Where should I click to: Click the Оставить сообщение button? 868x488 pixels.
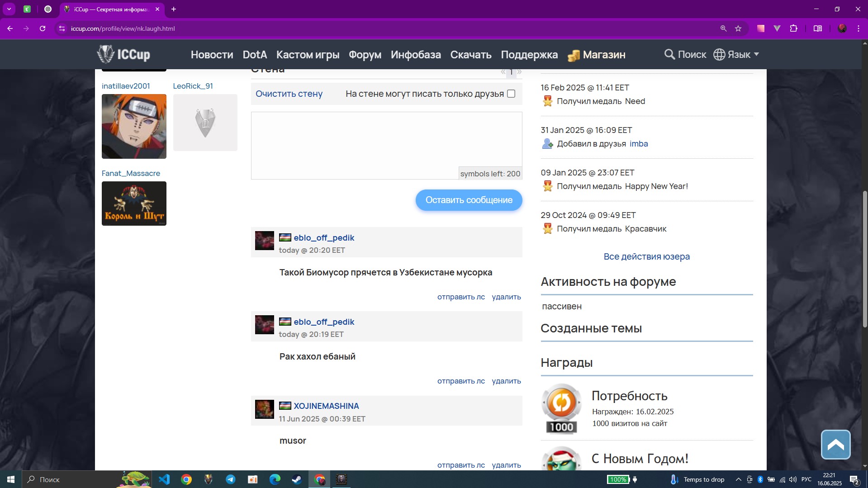pyautogui.click(x=469, y=200)
